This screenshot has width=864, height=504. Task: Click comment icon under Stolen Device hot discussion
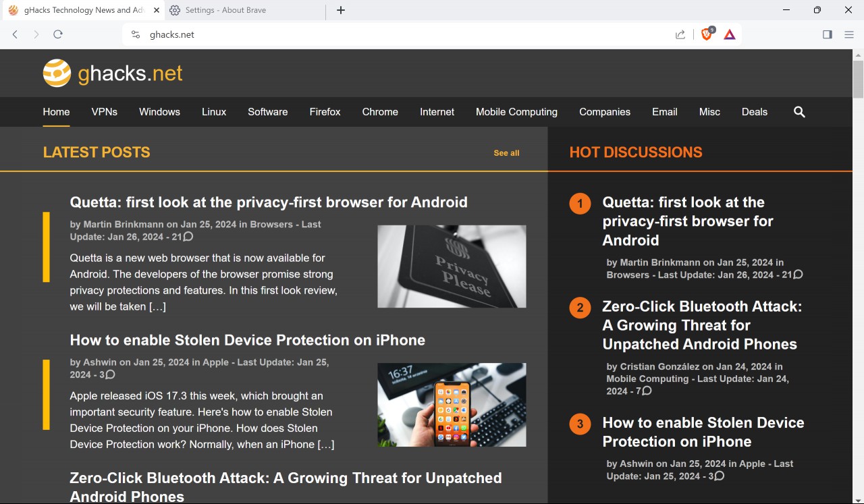(719, 476)
